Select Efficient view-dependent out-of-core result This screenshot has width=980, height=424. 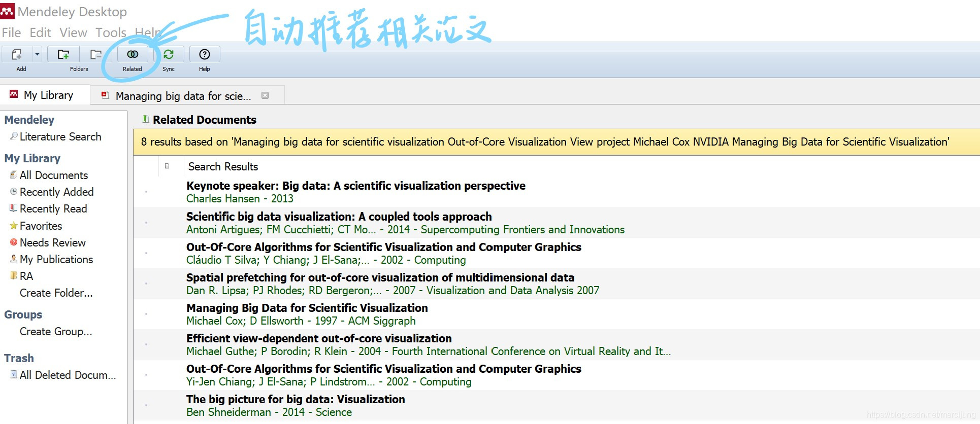[x=557, y=344]
